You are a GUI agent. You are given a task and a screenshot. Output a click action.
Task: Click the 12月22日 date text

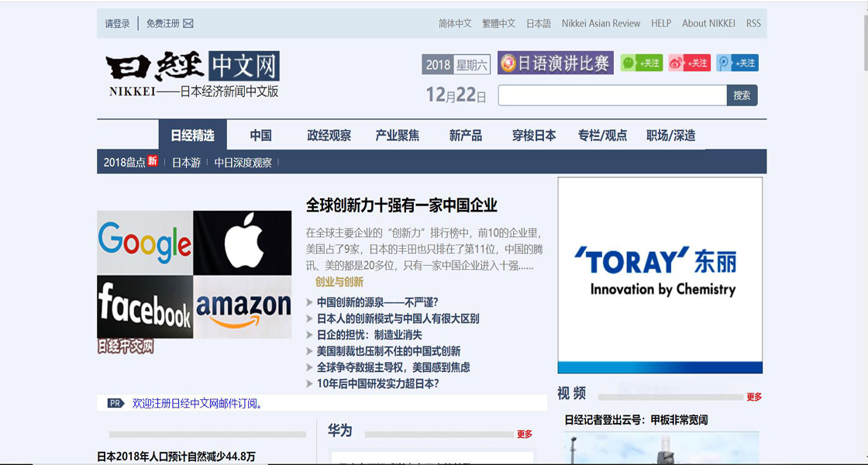[456, 95]
